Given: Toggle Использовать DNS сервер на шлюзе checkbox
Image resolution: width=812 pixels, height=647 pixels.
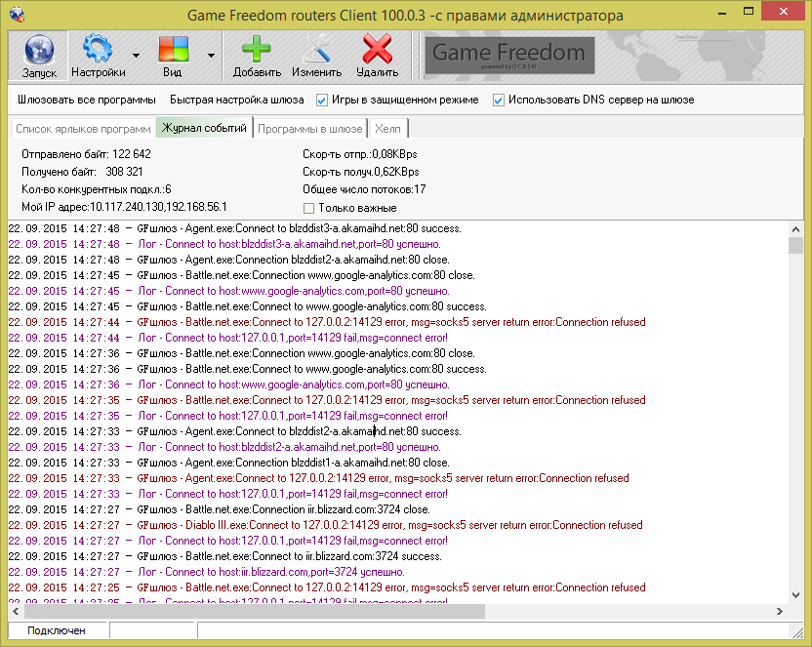Looking at the screenshot, I should coord(498,100).
